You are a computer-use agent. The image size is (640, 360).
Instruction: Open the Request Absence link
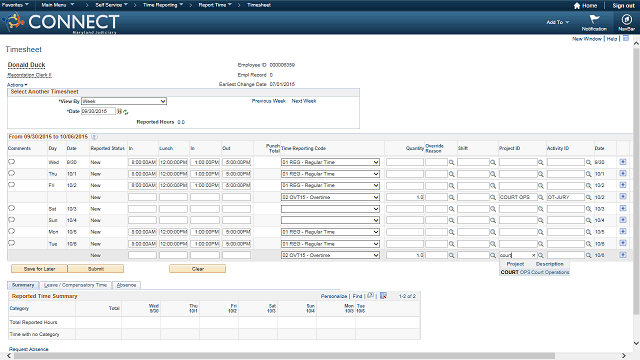(29, 349)
